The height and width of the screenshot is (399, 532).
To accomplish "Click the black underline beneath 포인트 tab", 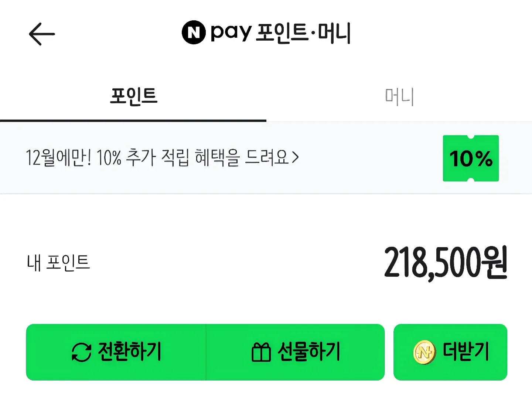I will click(133, 120).
